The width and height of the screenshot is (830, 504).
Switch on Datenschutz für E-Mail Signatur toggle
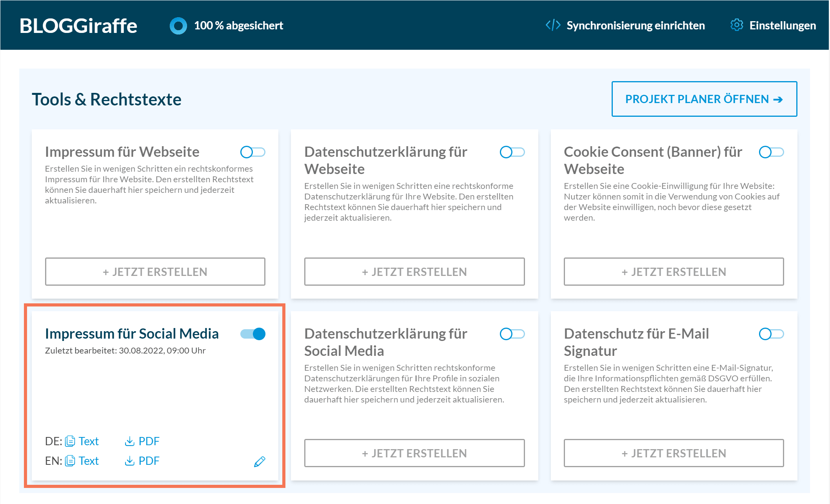pyautogui.click(x=771, y=334)
